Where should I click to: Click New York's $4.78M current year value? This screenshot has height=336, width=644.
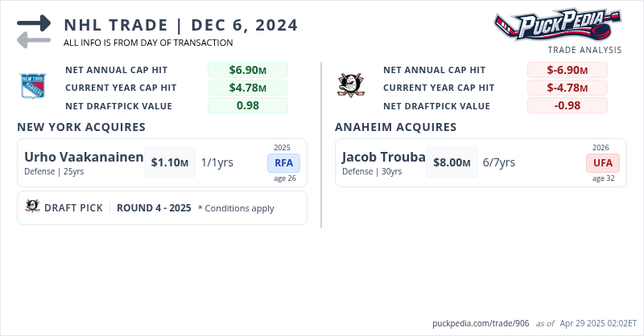247,88
